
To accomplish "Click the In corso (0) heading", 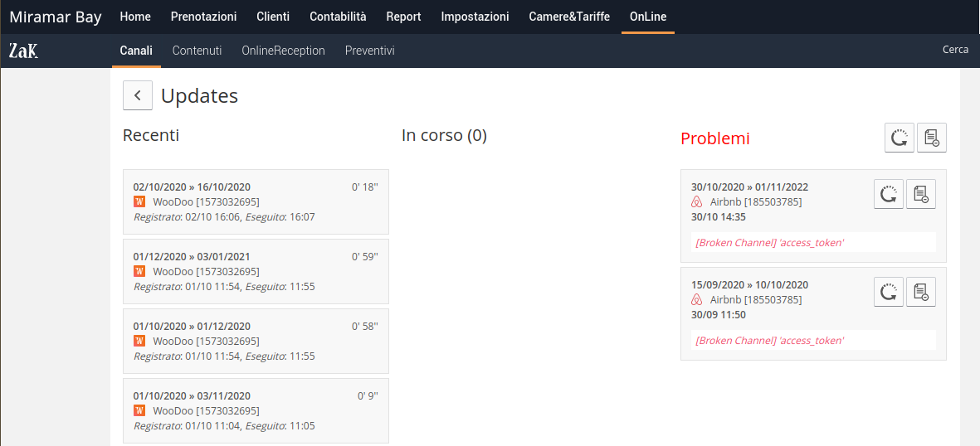I will [x=444, y=136].
